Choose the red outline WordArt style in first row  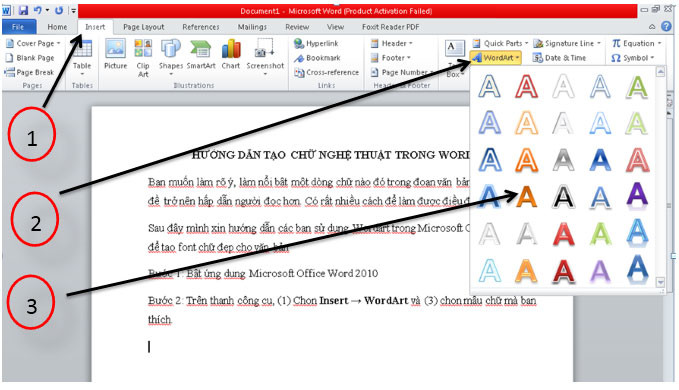tap(526, 86)
